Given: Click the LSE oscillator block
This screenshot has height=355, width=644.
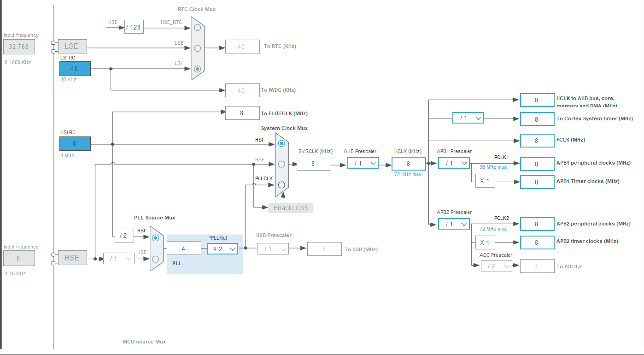Looking at the screenshot, I should [x=72, y=47].
